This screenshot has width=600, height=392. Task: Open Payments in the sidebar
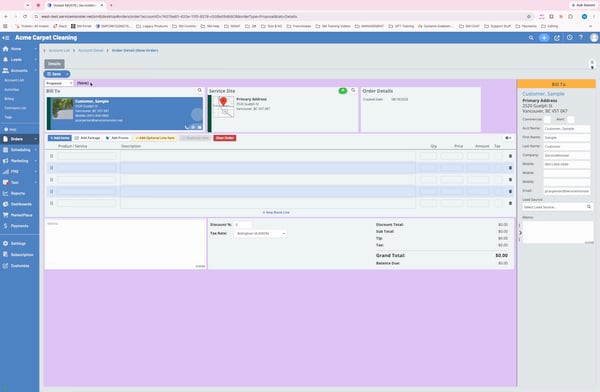(x=19, y=226)
